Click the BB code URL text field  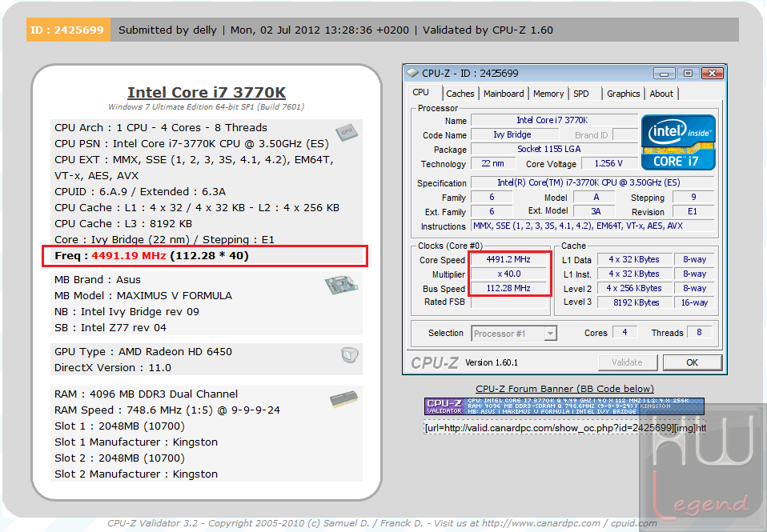click(x=564, y=428)
